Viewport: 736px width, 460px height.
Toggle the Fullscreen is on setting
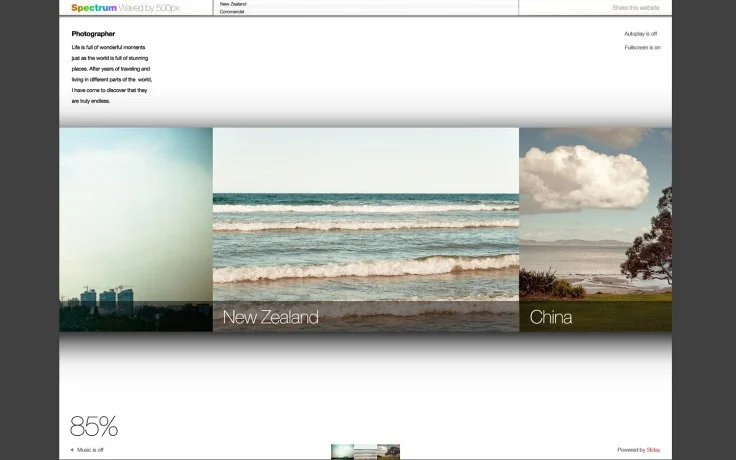pyautogui.click(x=642, y=47)
